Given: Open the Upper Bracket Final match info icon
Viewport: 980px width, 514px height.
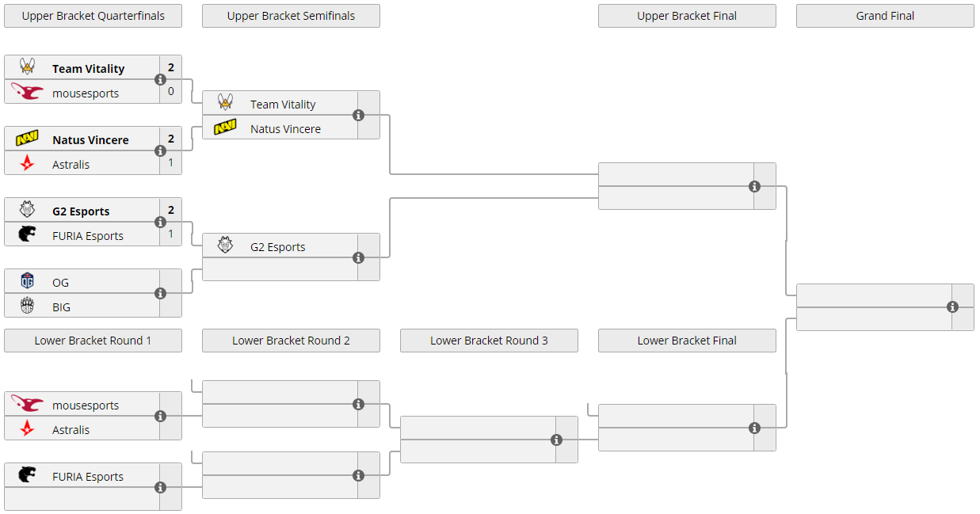Looking at the screenshot, I should pyautogui.click(x=754, y=187).
